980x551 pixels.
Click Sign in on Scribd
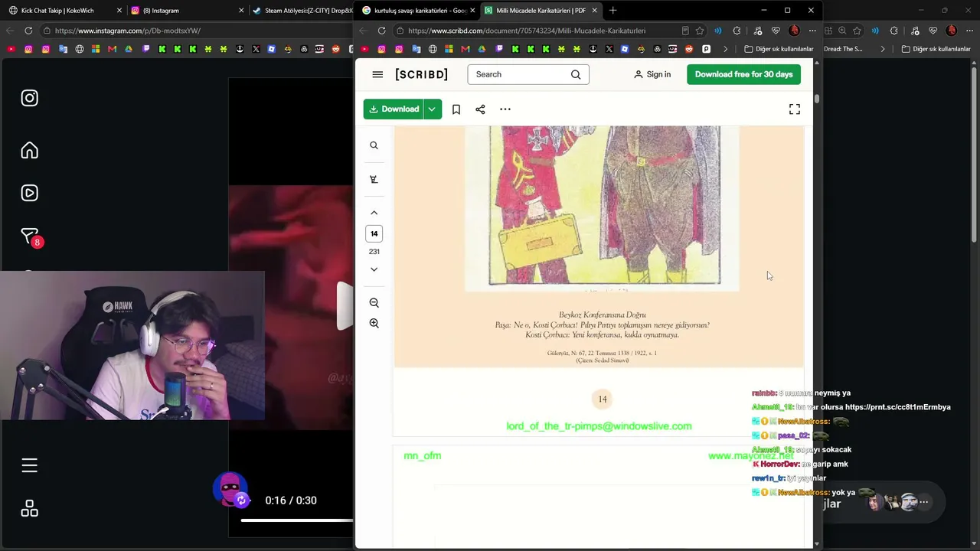pos(652,74)
